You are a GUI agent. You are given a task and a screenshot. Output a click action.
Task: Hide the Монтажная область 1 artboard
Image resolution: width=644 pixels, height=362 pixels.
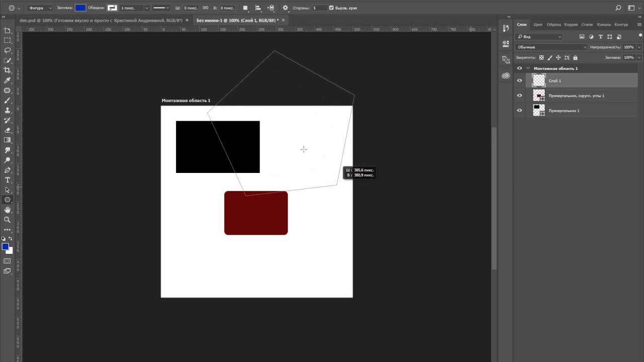pos(520,68)
